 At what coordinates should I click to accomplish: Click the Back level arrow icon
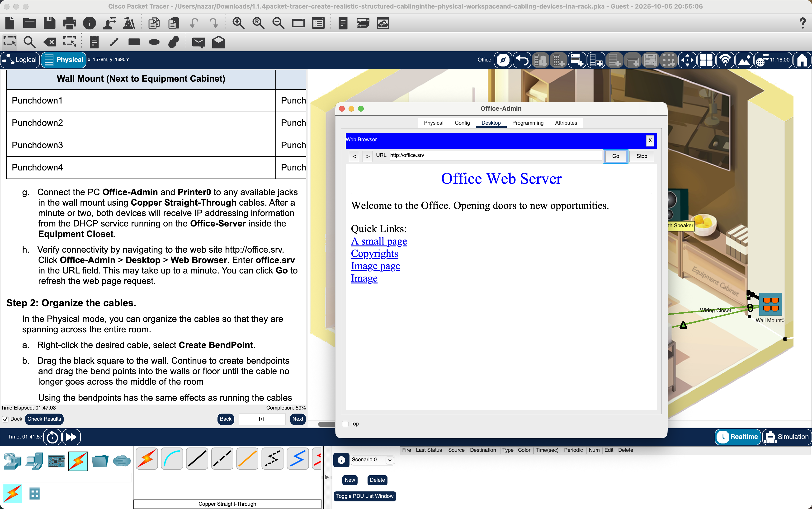522,60
